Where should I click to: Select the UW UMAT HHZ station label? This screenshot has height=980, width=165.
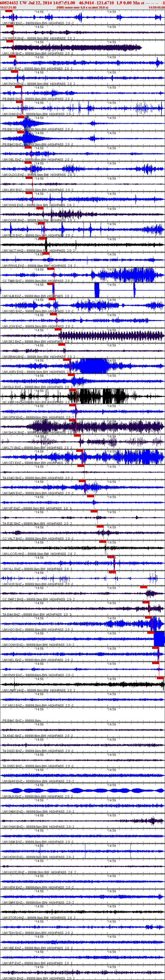(38, 690)
